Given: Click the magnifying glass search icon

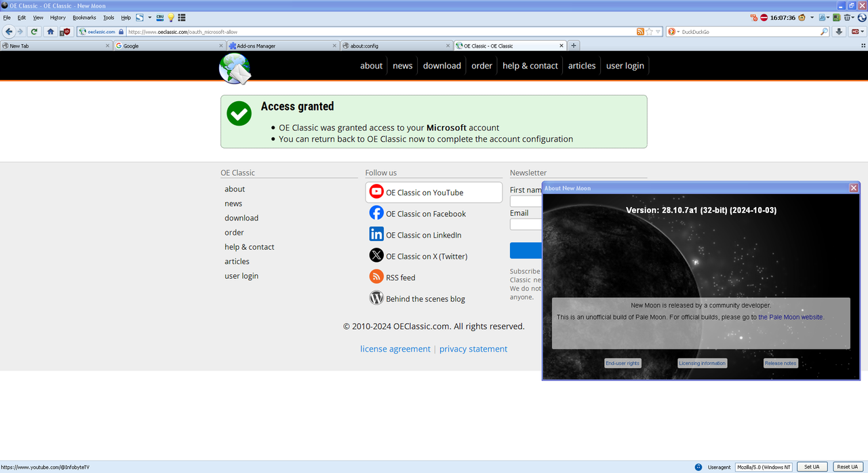Looking at the screenshot, I should pos(824,31).
